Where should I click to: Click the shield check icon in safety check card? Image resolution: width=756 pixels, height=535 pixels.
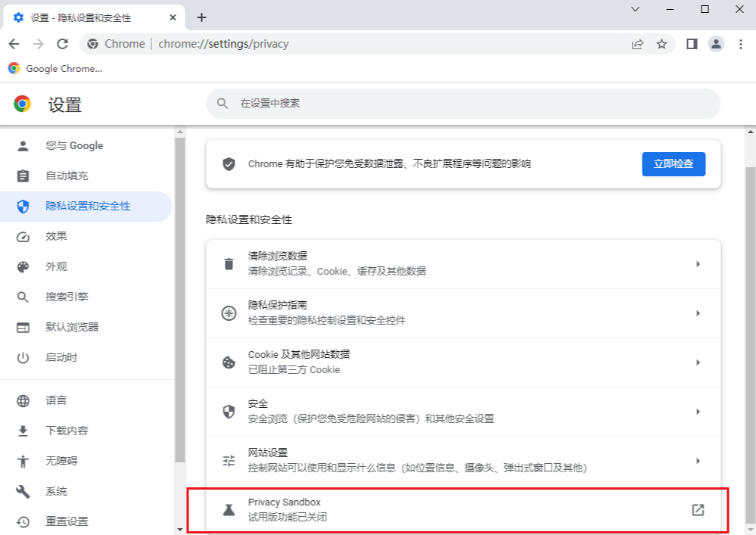229,164
